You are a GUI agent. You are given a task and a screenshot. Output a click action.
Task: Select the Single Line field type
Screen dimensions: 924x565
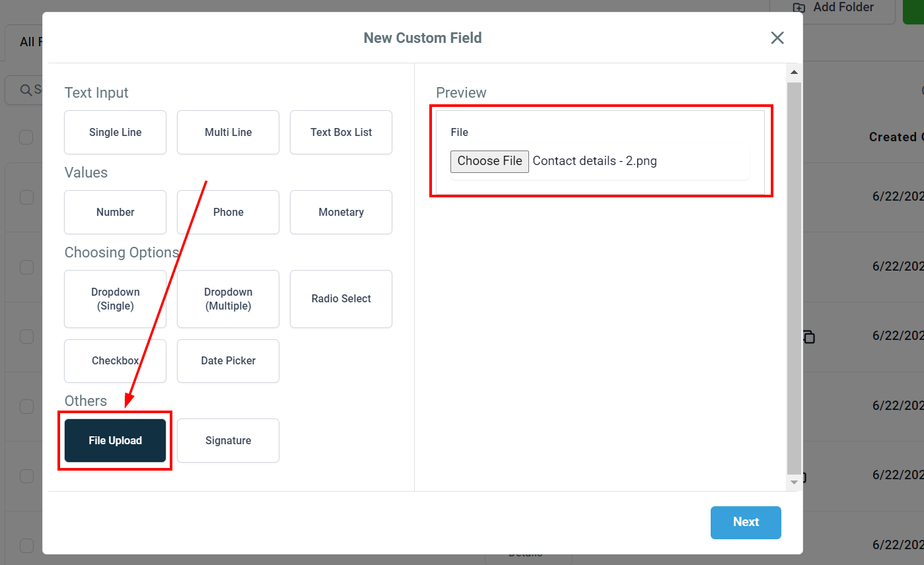(x=115, y=132)
